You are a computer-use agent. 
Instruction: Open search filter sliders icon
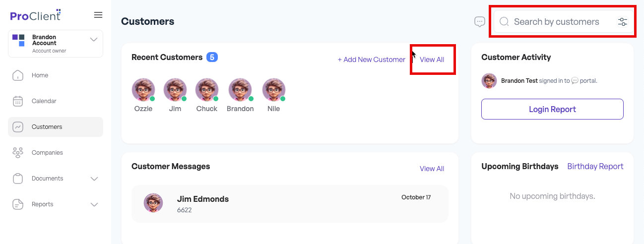click(623, 22)
